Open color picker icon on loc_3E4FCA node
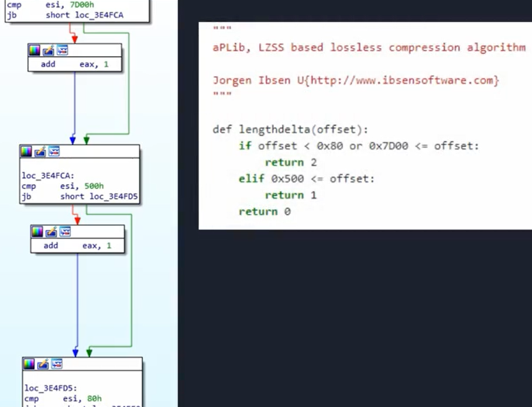Image resolution: width=532 pixels, height=407 pixels. pos(26,152)
